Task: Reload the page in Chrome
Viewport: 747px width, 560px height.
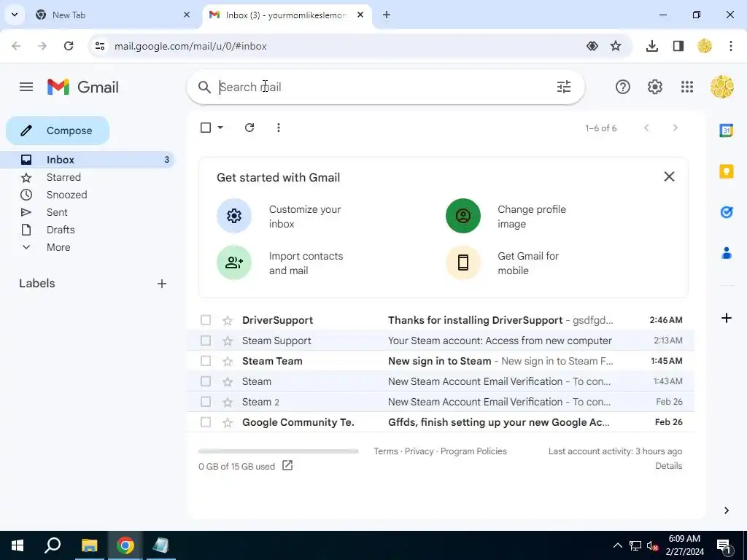Action: 69,46
